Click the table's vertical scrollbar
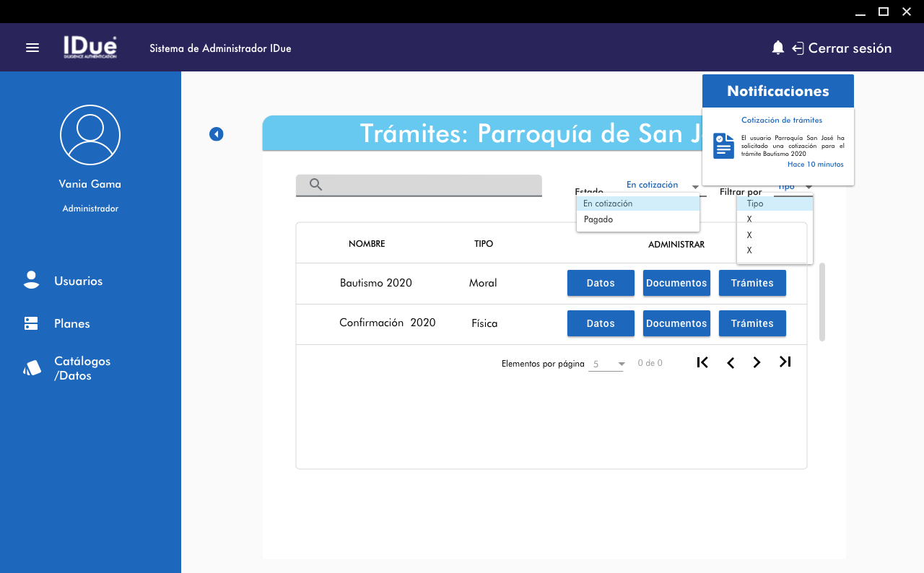This screenshot has width=924, height=573. [822, 302]
